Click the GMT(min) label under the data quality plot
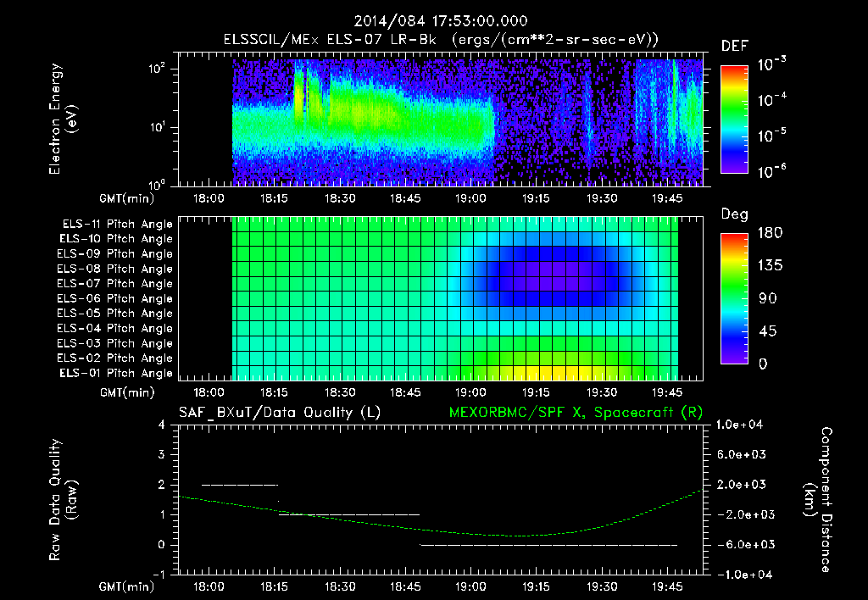 pos(127,587)
